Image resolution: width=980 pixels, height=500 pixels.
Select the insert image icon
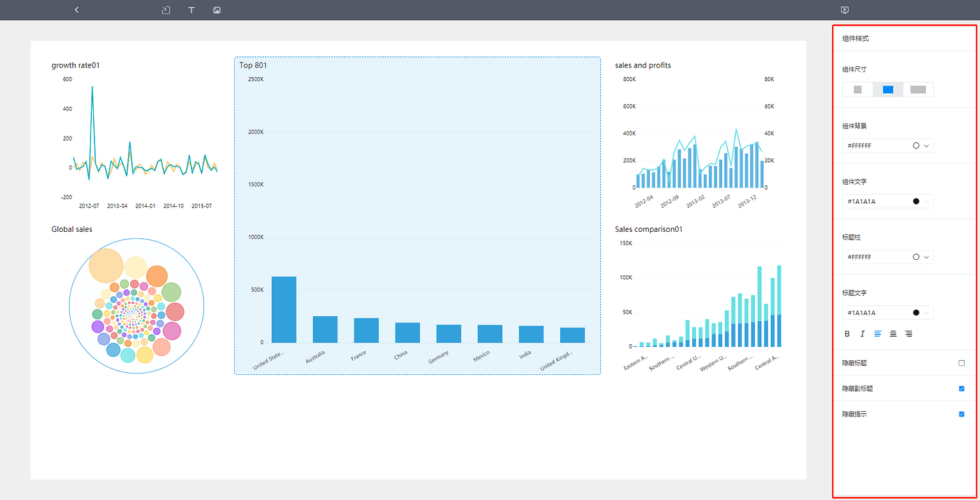pos(217,10)
